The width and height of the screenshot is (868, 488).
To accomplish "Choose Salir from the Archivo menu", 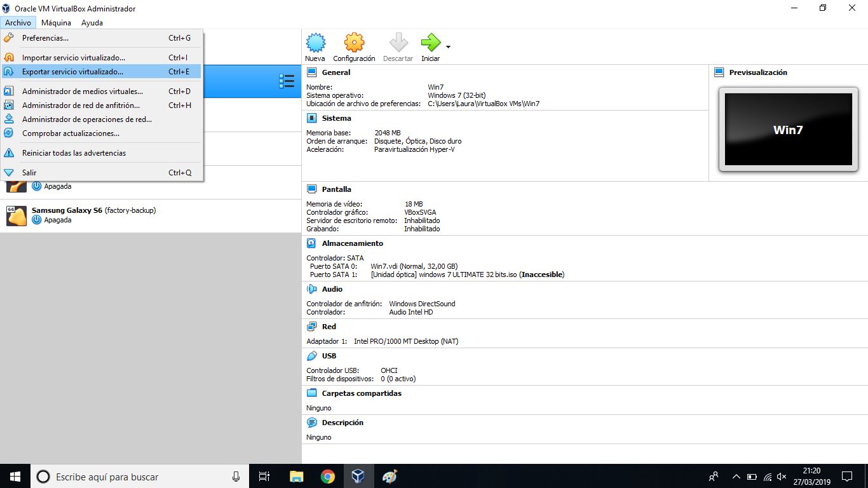I will [29, 173].
